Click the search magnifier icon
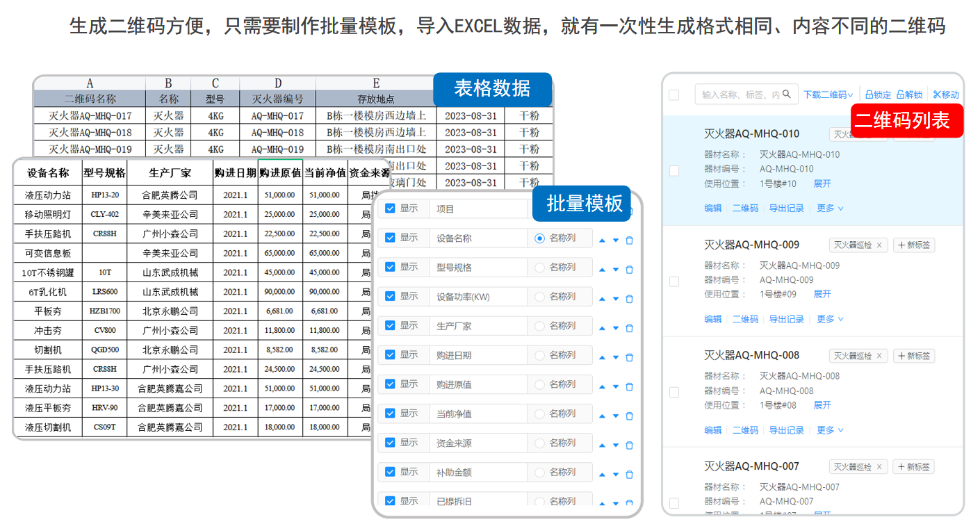The image size is (980, 524). point(787,94)
